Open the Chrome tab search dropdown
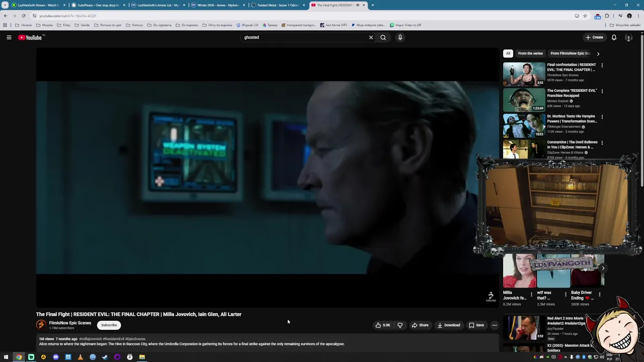This screenshot has height=362, width=644. tap(5, 5)
